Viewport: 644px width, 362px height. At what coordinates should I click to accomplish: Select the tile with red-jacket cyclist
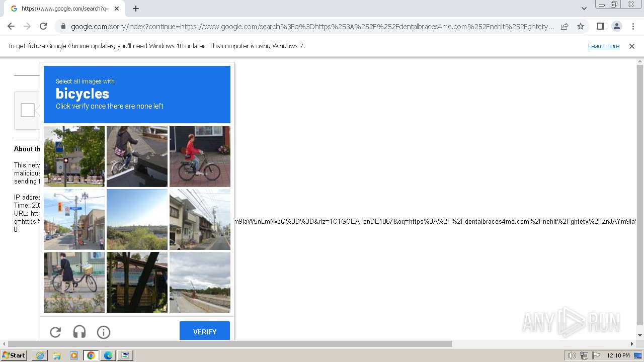(x=200, y=156)
